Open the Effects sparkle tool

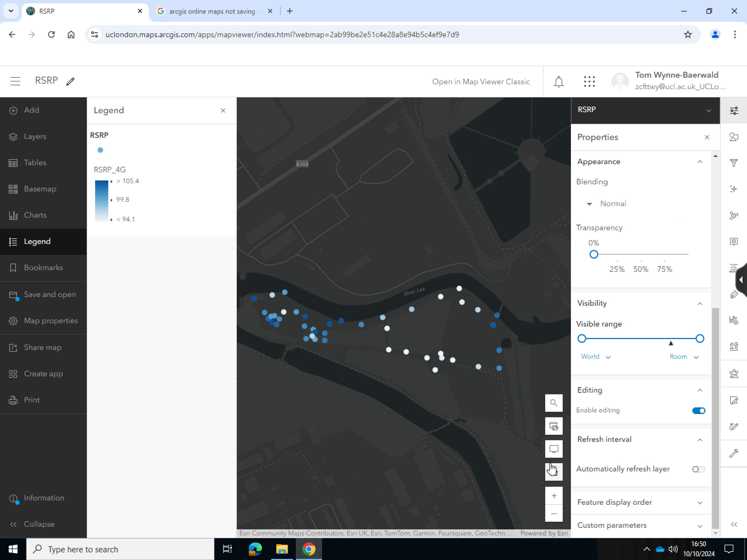pyautogui.click(x=734, y=189)
